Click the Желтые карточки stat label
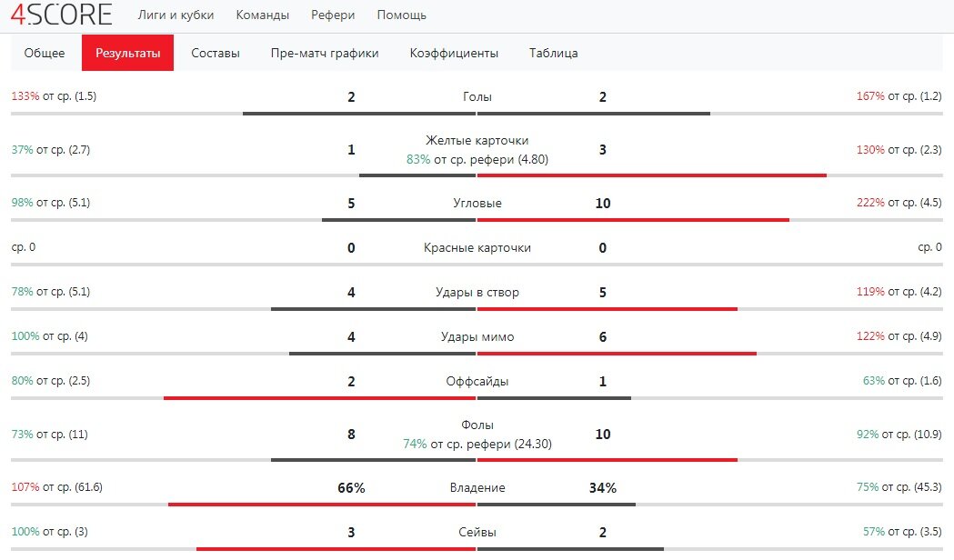Viewport: 954px width, 560px height. pos(477,141)
